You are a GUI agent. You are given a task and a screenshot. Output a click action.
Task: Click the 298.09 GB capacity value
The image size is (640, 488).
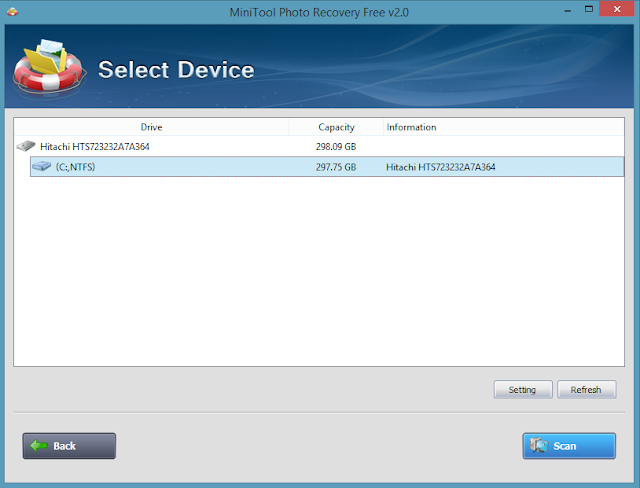pyautogui.click(x=336, y=146)
